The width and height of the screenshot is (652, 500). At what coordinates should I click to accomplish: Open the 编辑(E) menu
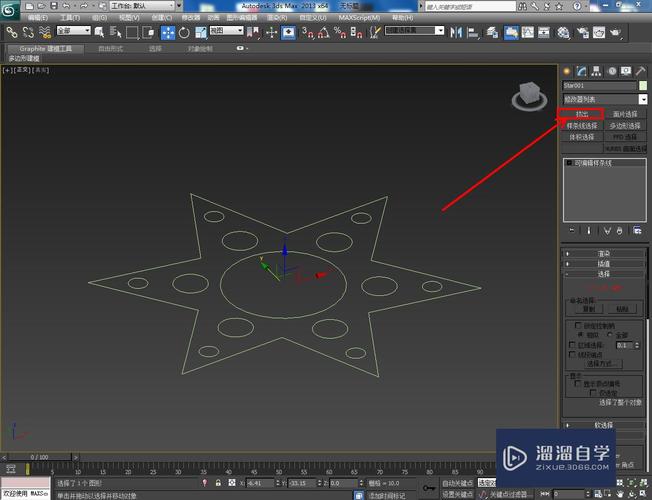click(x=37, y=17)
